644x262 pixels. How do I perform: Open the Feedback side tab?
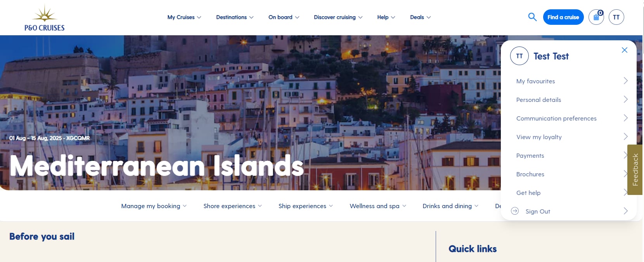[x=635, y=170]
